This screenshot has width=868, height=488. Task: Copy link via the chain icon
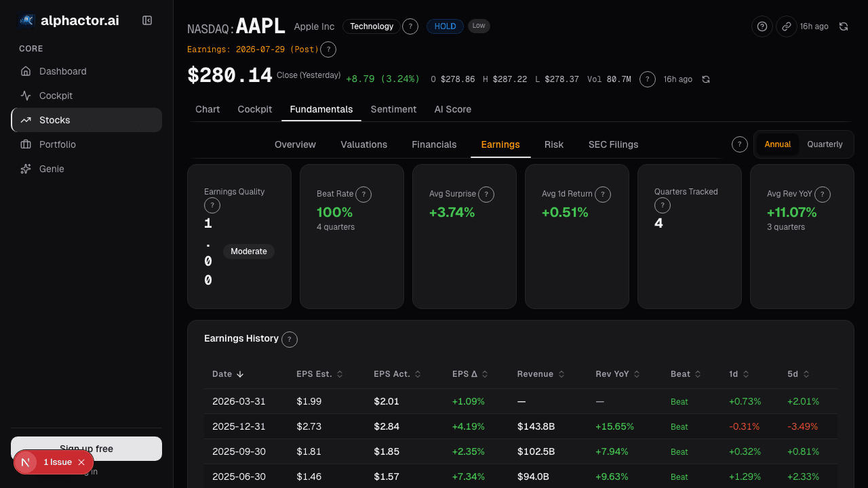pyautogui.click(x=787, y=26)
